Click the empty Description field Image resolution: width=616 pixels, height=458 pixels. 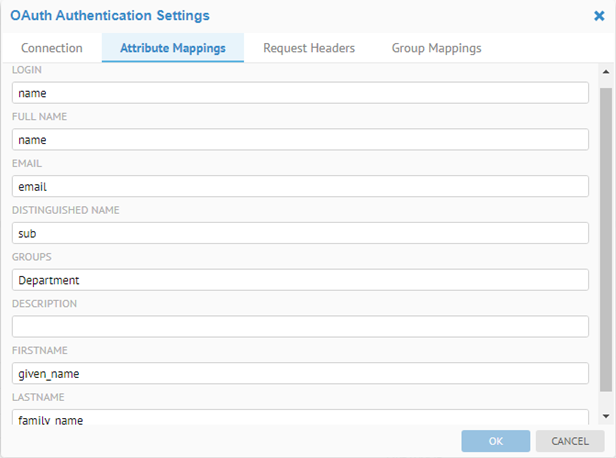300,326
